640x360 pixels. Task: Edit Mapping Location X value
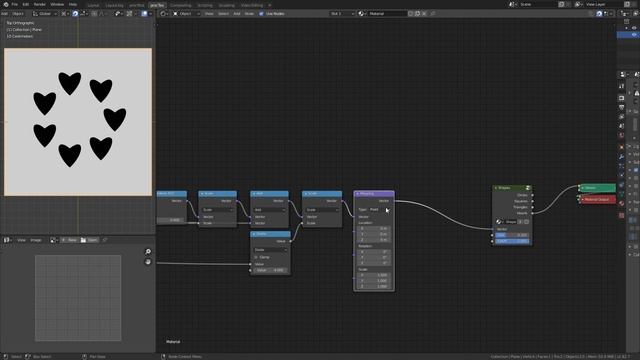point(373,228)
